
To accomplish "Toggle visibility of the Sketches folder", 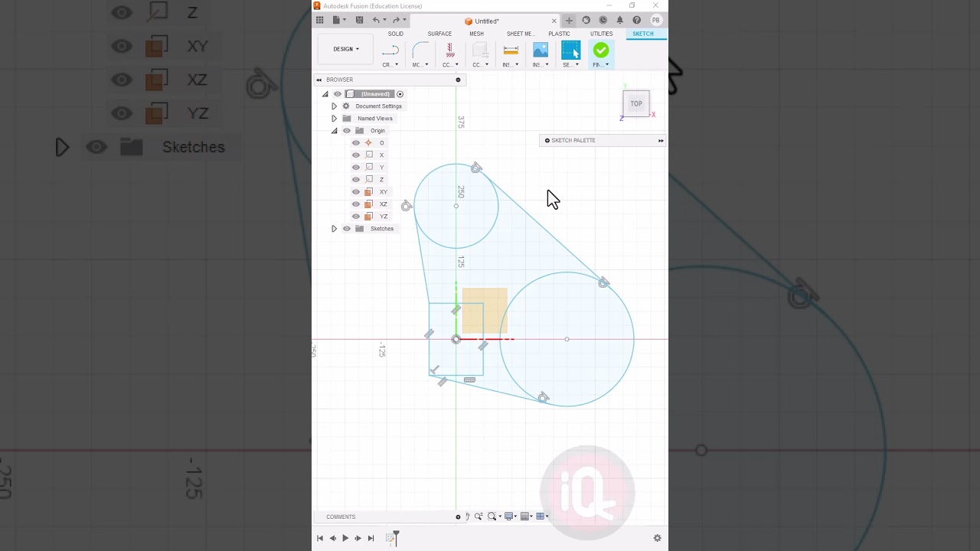I will [x=347, y=229].
